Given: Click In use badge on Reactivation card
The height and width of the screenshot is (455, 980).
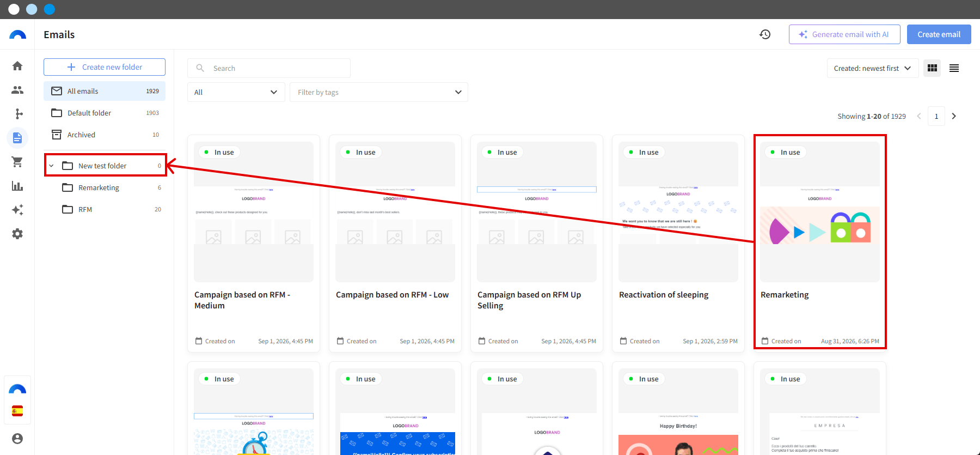Looking at the screenshot, I should pos(644,152).
